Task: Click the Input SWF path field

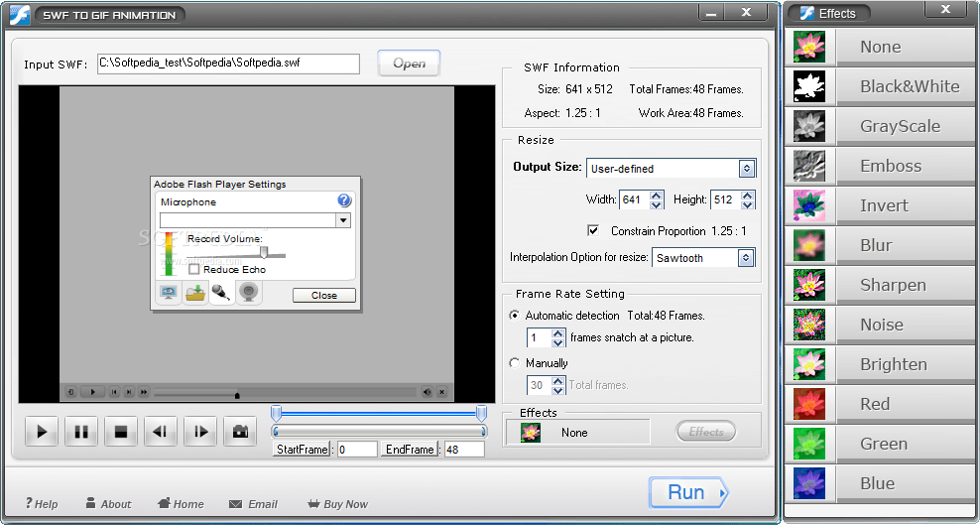Action: click(x=228, y=64)
